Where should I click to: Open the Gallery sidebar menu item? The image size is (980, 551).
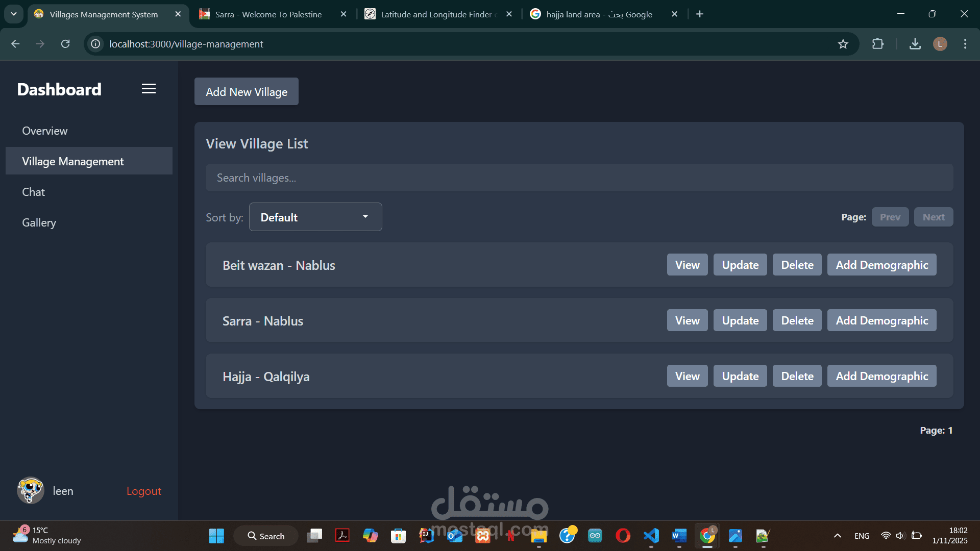coord(39,222)
